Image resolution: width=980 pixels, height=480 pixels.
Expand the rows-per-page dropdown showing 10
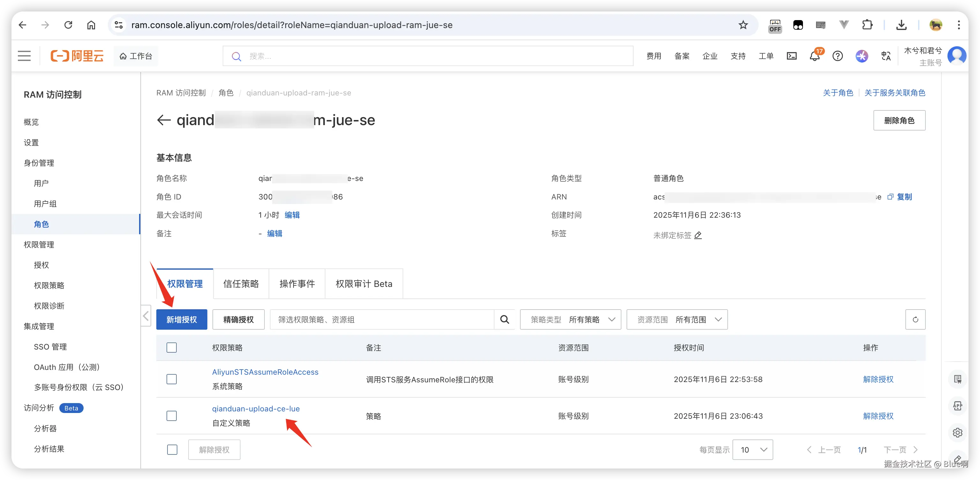(x=753, y=450)
